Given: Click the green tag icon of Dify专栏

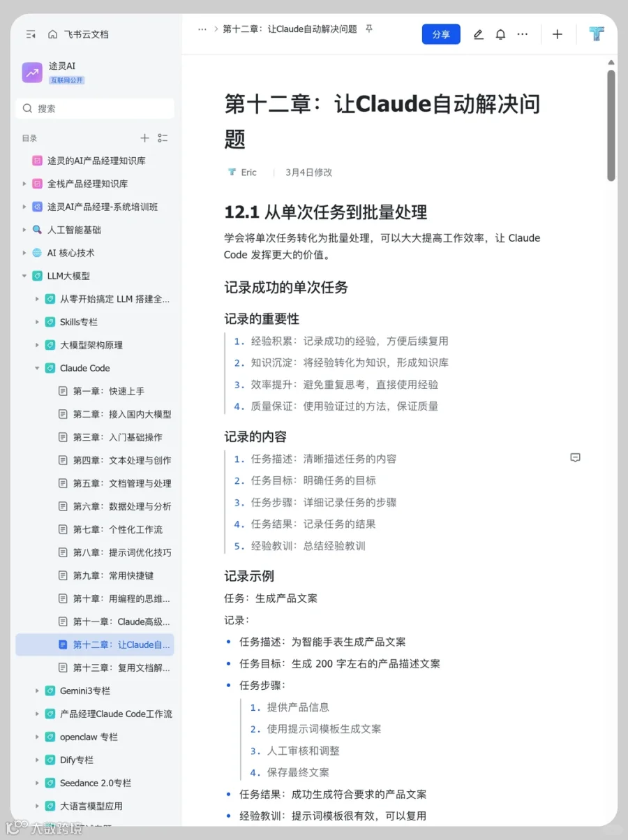Looking at the screenshot, I should tap(50, 760).
